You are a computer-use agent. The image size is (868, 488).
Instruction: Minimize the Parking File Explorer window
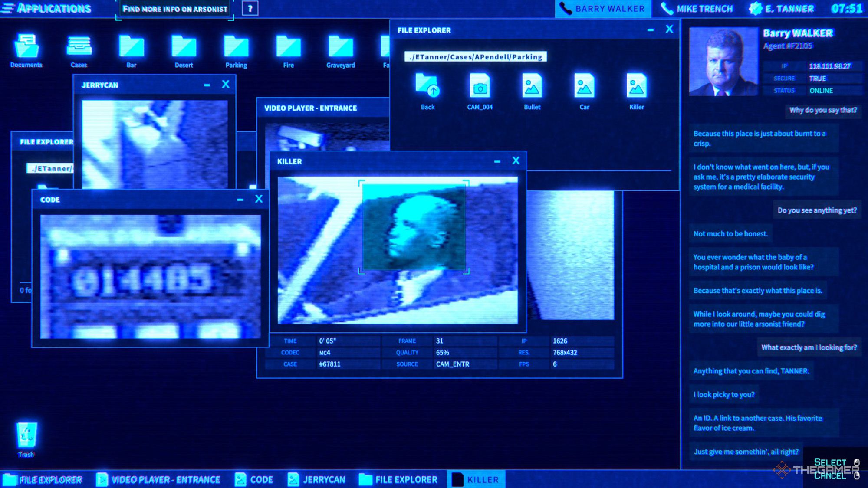pyautogui.click(x=651, y=30)
